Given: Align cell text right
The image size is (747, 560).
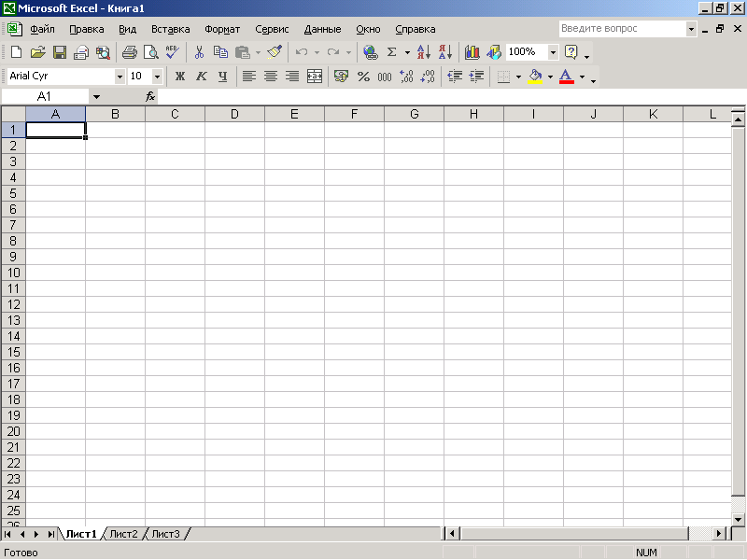Looking at the screenshot, I should click(292, 77).
